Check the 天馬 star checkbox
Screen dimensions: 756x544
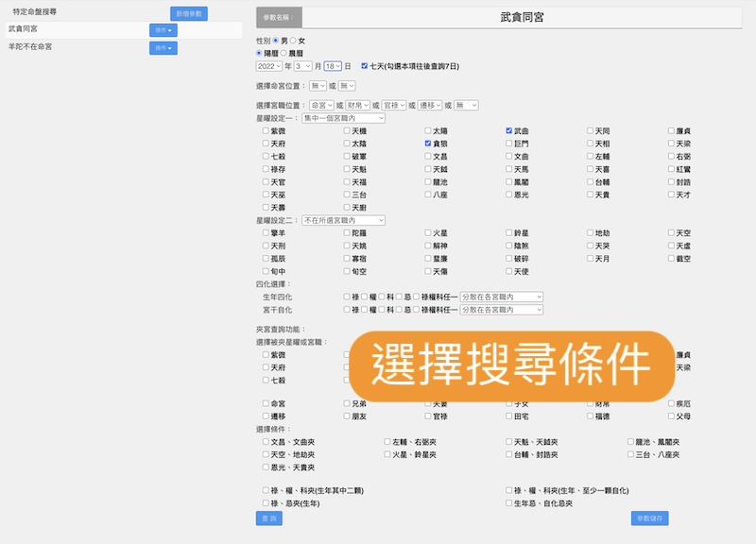(508, 169)
